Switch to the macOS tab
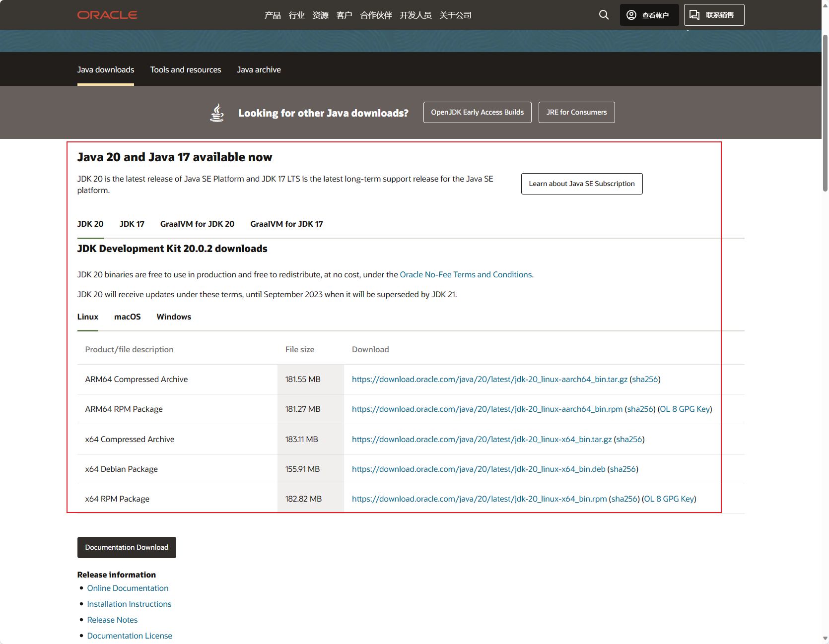Image resolution: width=829 pixels, height=644 pixels. click(128, 317)
